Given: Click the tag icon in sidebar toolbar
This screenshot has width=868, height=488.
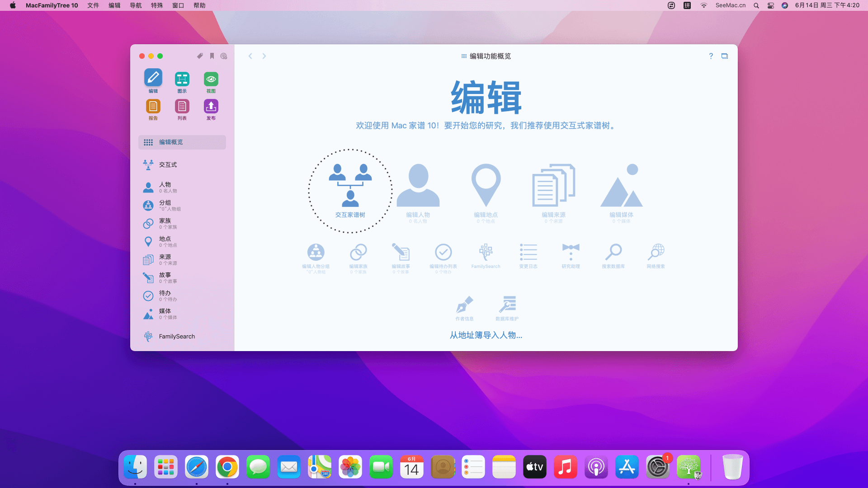Looking at the screenshot, I should click(x=200, y=56).
